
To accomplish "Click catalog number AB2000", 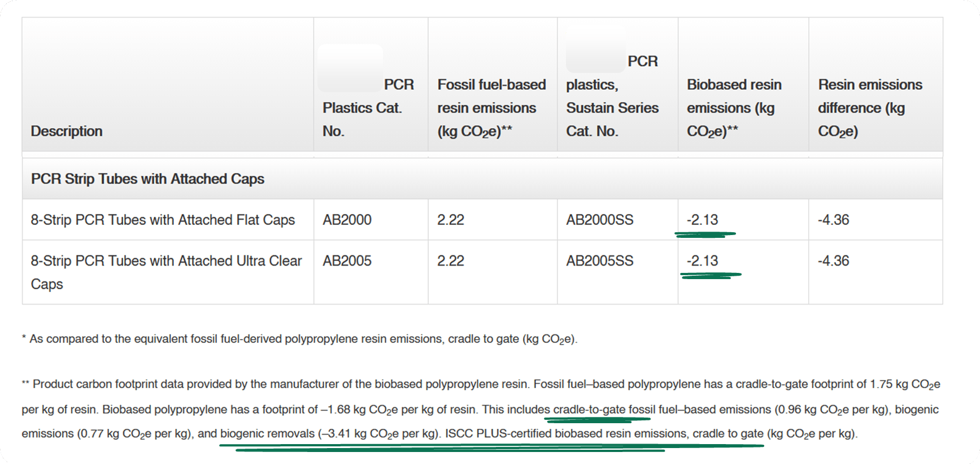I will [347, 220].
